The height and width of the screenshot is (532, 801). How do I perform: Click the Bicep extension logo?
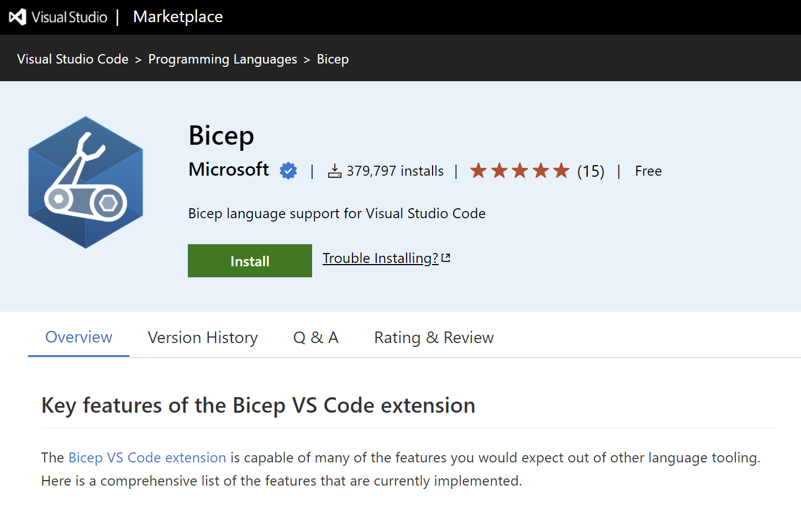[x=85, y=182]
